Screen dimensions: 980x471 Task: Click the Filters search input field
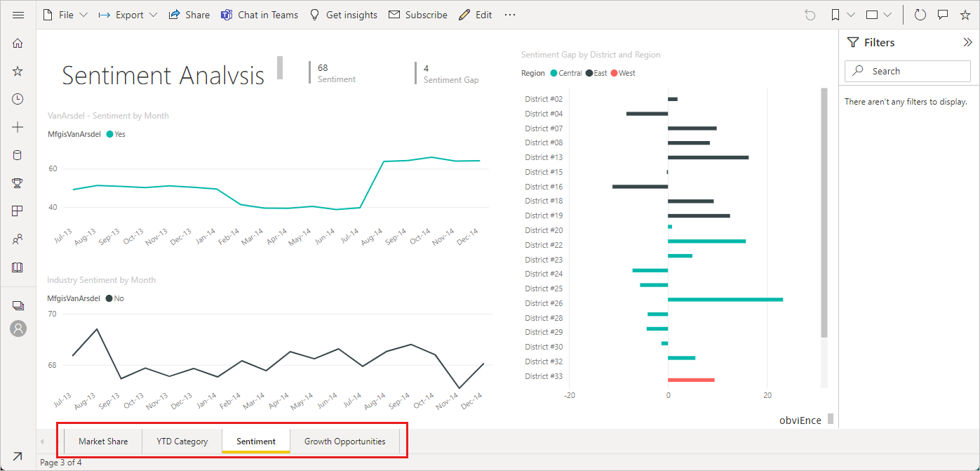pyautogui.click(x=908, y=71)
